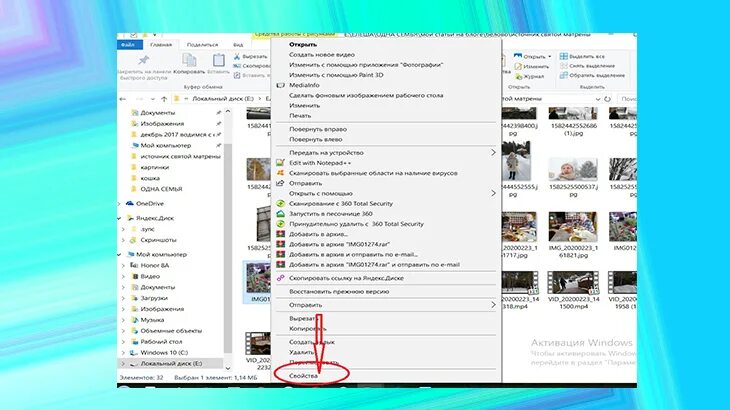Open the recent locations chevron by navigation arrows
The image size is (730, 410).
[x=152, y=99]
